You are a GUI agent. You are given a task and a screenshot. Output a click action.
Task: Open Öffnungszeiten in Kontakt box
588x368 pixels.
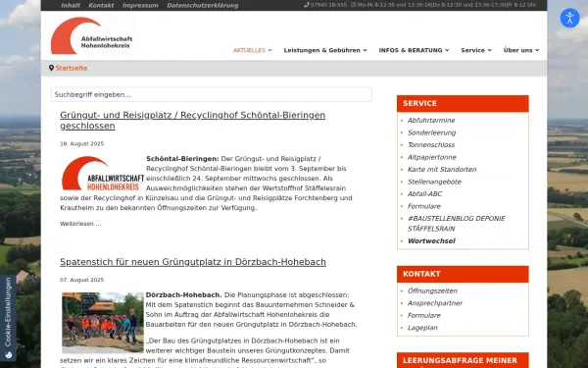coord(432,291)
